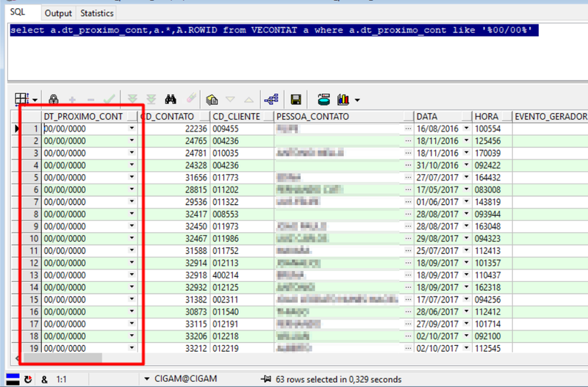Open date dropdown for row 12 DT_PROXIMO_CONT

[x=132, y=263]
